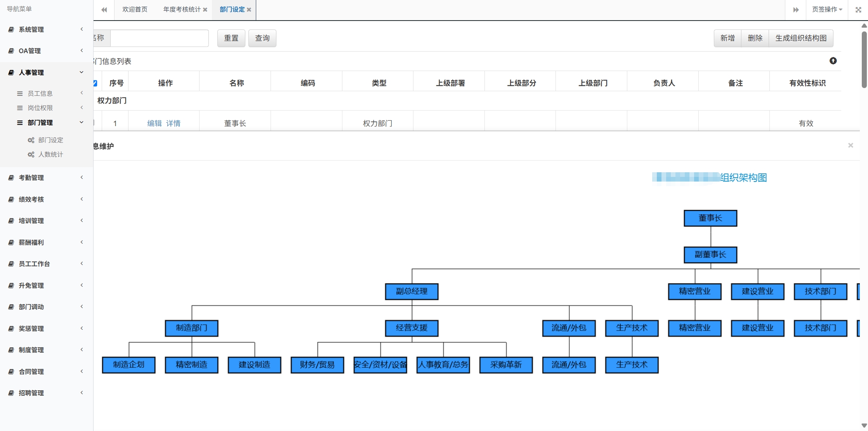Click the right double-arrow tab scroll icon
Image resolution: width=868 pixels, height=431 pixels.
tap(796, 10)
